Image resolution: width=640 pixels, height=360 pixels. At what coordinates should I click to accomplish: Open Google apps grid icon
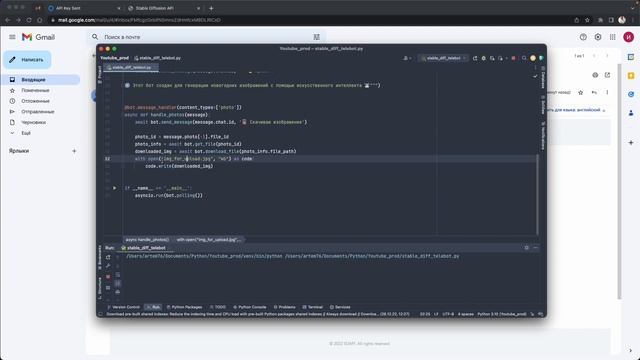[x=612, y=37]
